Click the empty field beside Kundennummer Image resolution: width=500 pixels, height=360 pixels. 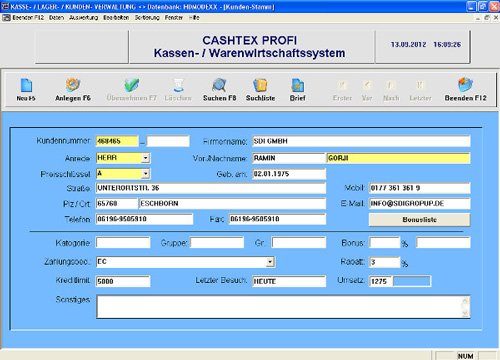(x=168, y=141)
